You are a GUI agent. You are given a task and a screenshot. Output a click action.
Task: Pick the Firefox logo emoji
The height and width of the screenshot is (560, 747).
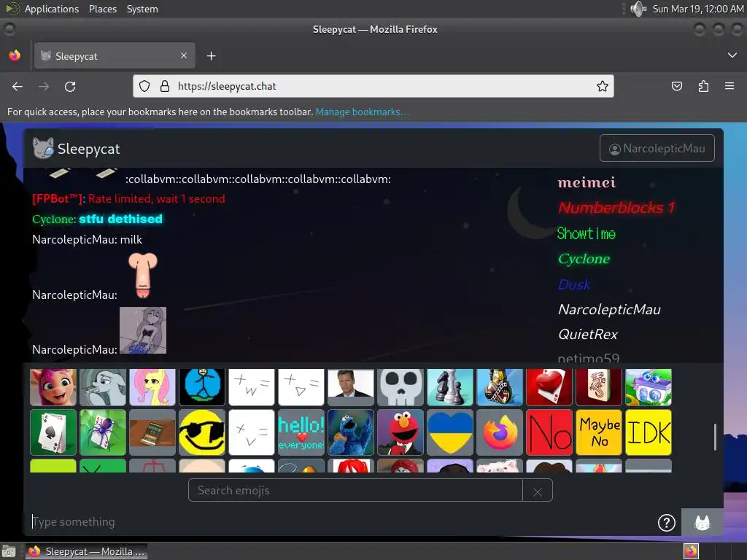coord(500,432)
